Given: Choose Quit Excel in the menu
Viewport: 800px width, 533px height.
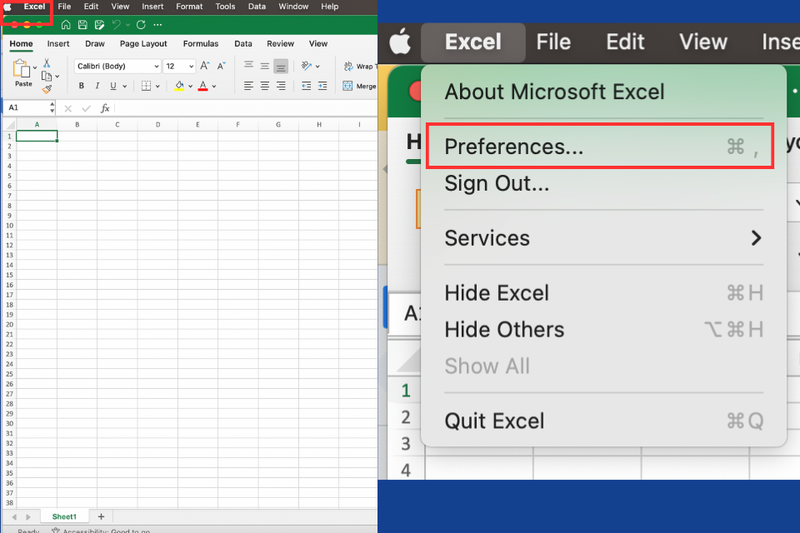Looking at the screenshot, I should click(604, 421).
